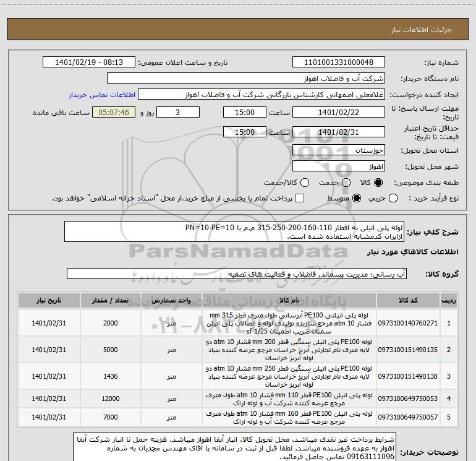Click the delivery province field خوزستان
The image size is (476, 461).
pyautogui.click(x=339, y=150)
